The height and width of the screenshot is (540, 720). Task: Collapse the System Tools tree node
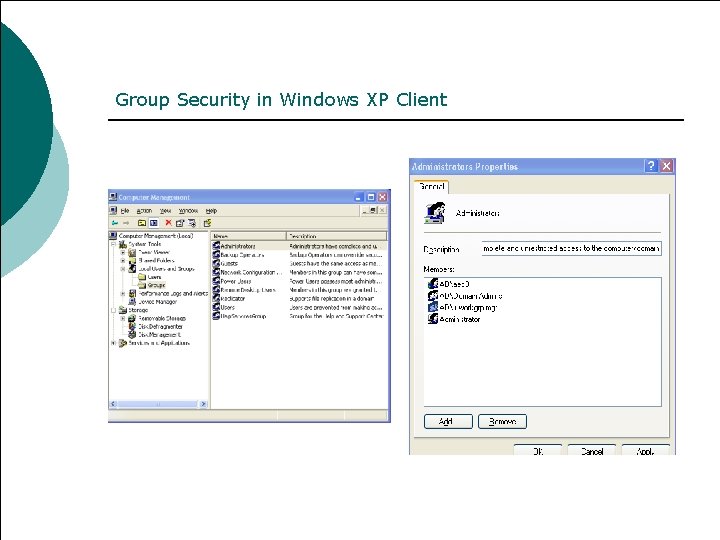[113, 244]
